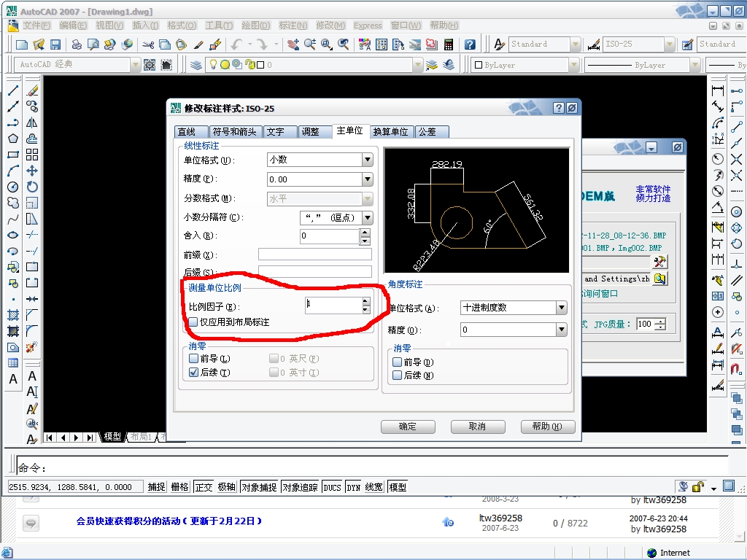Switch to the 符号和箭头 tab

[x=234, y=132]
